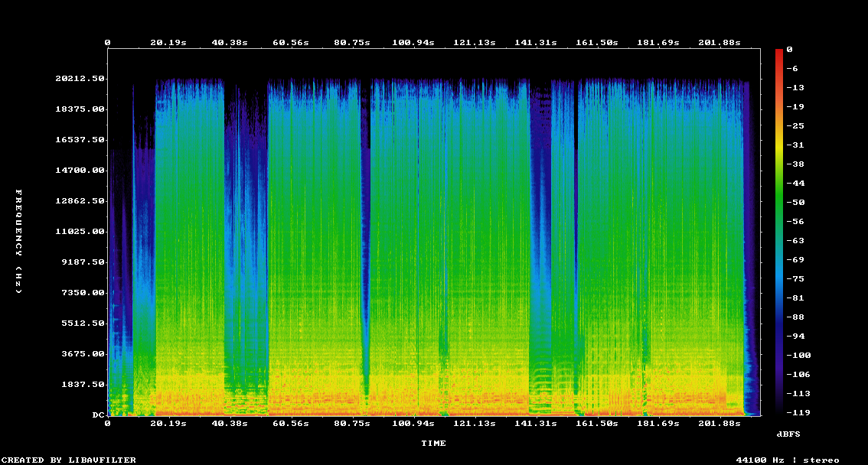
Task: Select the 161.50s label on top axis
Action: click(598, 43)
